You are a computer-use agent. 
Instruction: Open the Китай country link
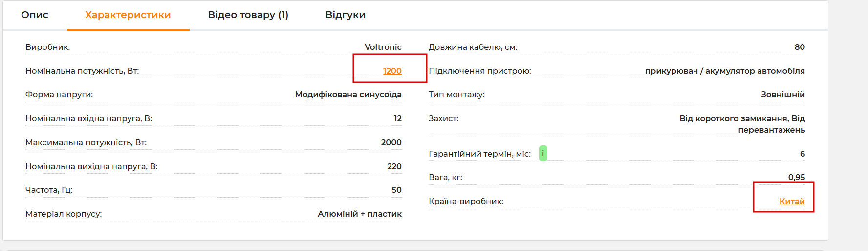[792, 201]
